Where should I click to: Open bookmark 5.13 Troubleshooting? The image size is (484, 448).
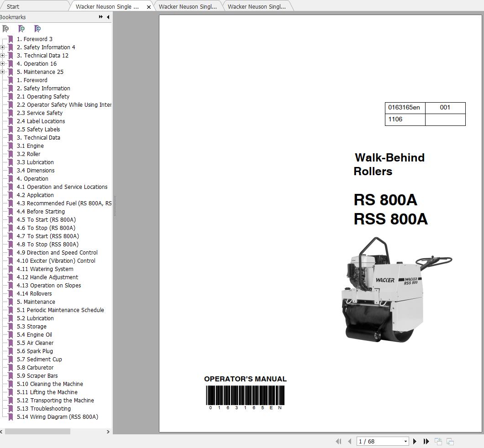click(x=43, y=409)
